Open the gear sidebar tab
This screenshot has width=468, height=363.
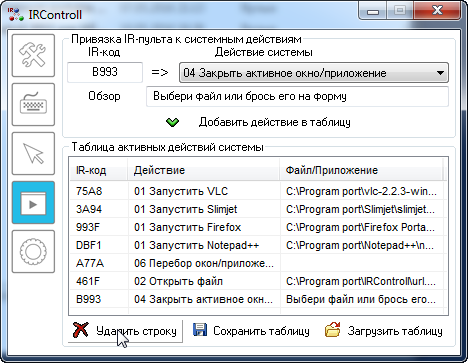33,252
